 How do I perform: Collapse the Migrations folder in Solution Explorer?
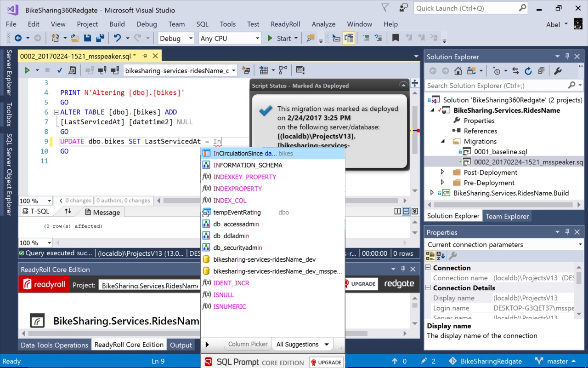pyautogui.click(x=442, y=141)
